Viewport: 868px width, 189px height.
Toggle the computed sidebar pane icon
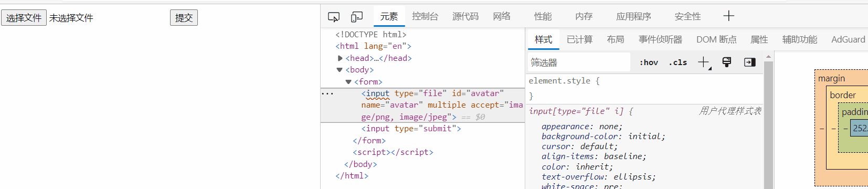(750, 62)
